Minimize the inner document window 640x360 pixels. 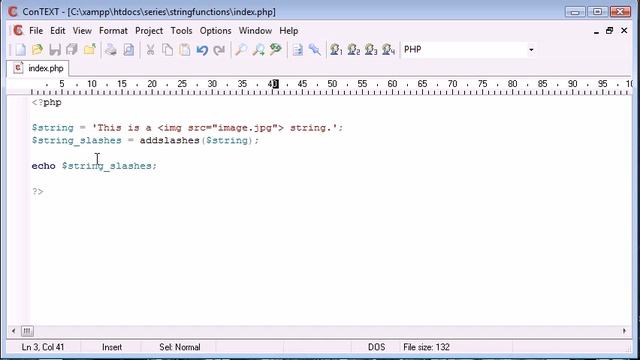pyautogui.click(x=596, y=31)
